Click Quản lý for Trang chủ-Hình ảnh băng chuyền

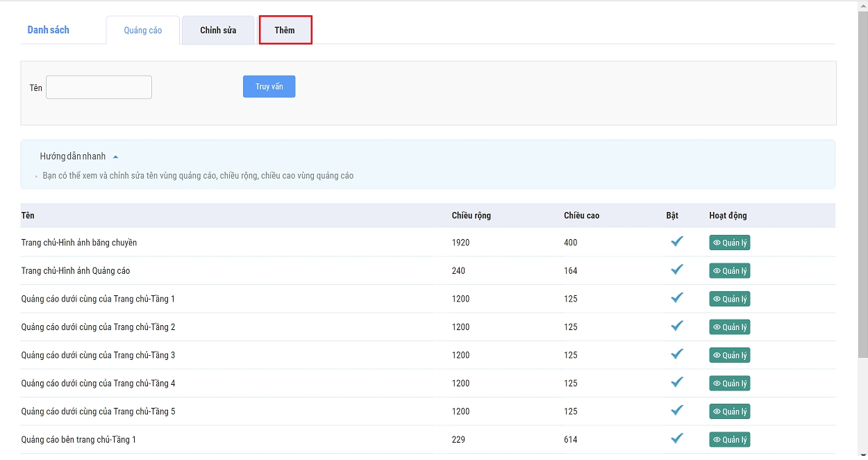click(729, 243)
